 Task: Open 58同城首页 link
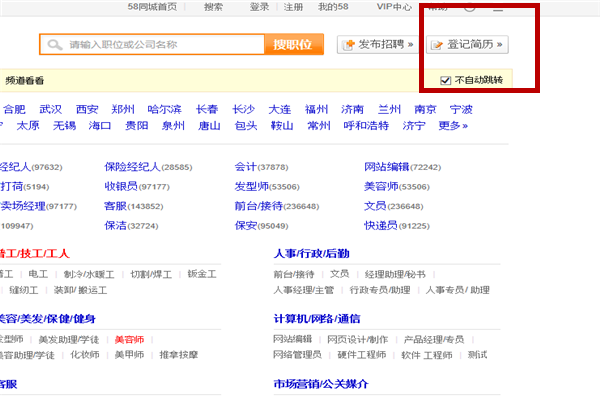[x=152, y=7]
